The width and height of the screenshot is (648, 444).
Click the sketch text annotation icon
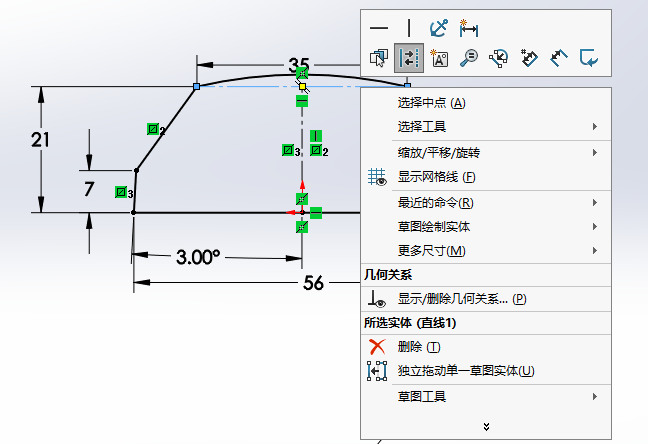[x=438, y=58]
